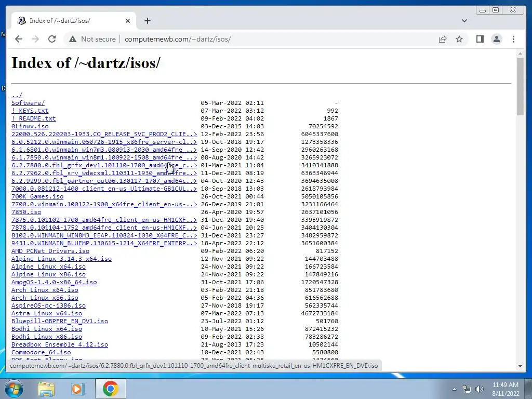Open the tab search dropdown chevron
The height and width of the screenshot is (399, 532).
[x=464, y=21]
